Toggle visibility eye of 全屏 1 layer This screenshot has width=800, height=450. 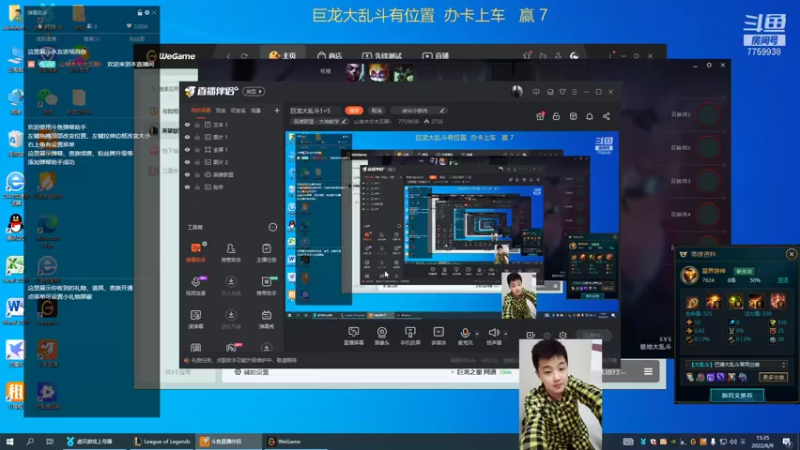click(187, 149)
